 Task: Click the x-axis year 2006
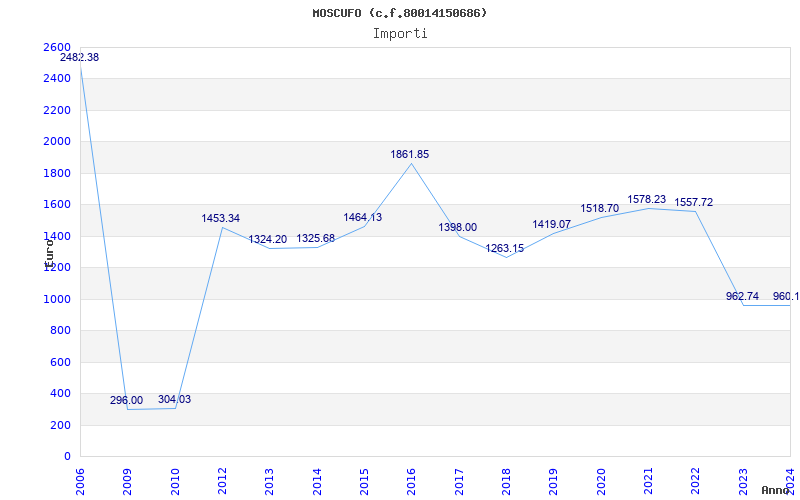tap(80, 482)
